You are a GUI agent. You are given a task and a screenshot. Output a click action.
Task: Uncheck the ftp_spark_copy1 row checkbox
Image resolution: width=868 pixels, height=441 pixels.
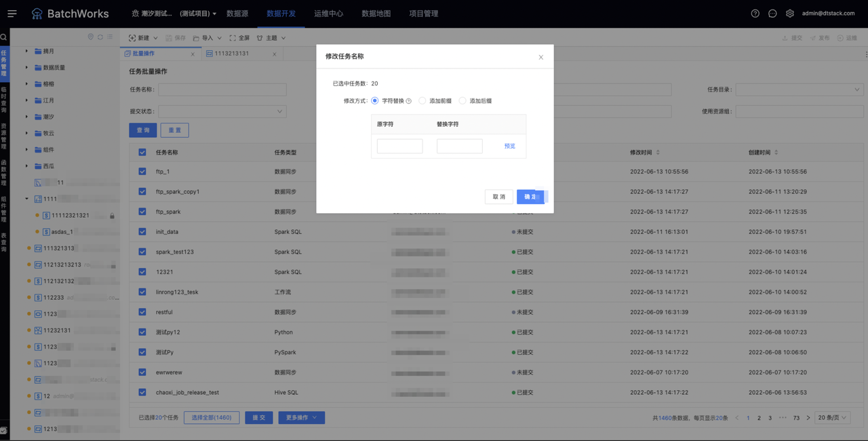click(x=142, y=192)
